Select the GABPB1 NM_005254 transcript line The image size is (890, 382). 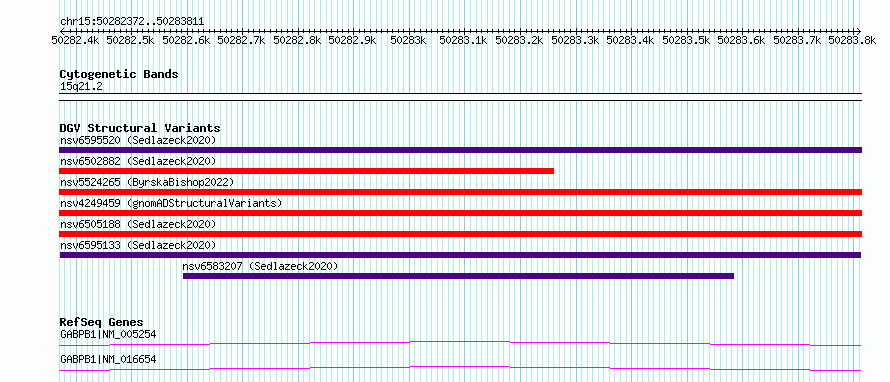coord(460,343)
